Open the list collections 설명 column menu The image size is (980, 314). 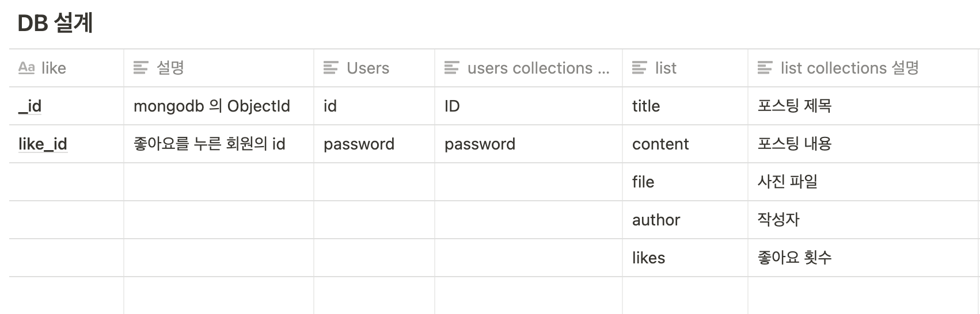(864, 68)
